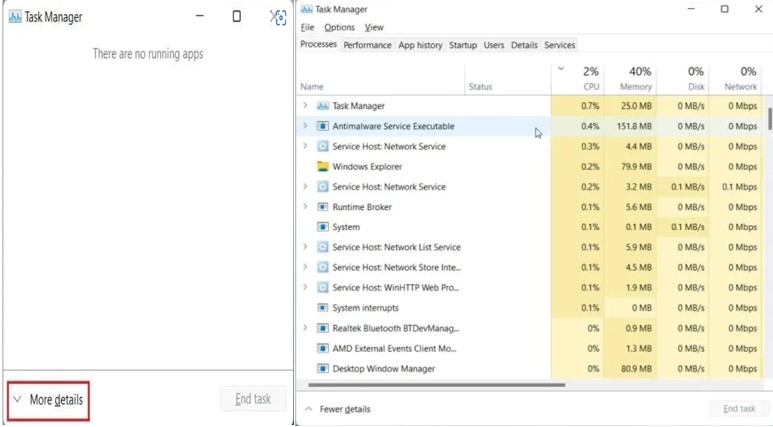The height and width of the screenshot is (427, 773).
Task: Open the Startup tab
Action: pos(462,45)
